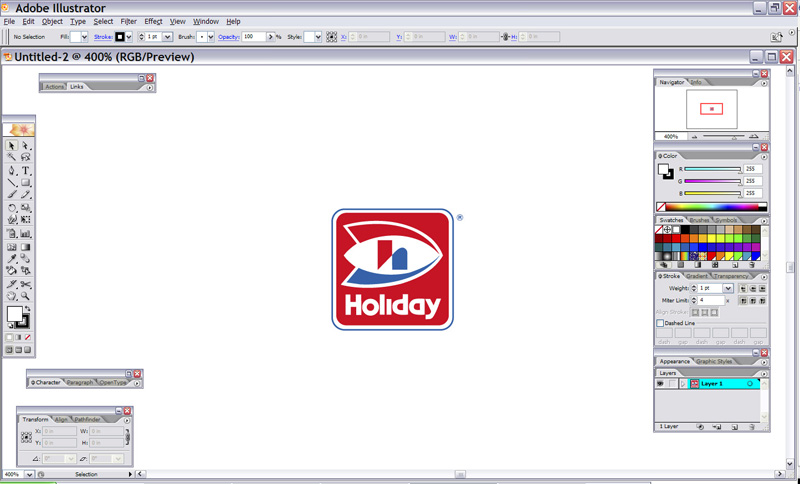Select the Direct Selection tool
The height and width of the screenshot is (484, 800).
(25, 145)
